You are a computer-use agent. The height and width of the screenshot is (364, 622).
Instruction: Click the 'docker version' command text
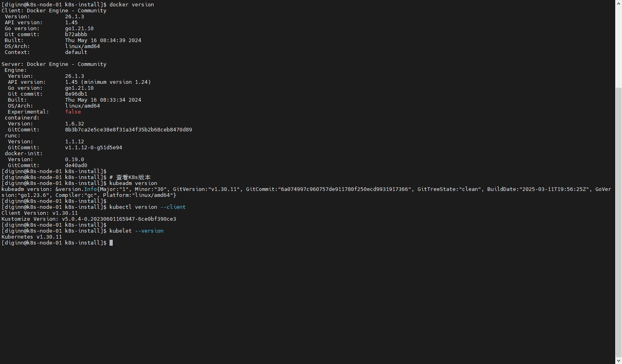click(131, 4)
